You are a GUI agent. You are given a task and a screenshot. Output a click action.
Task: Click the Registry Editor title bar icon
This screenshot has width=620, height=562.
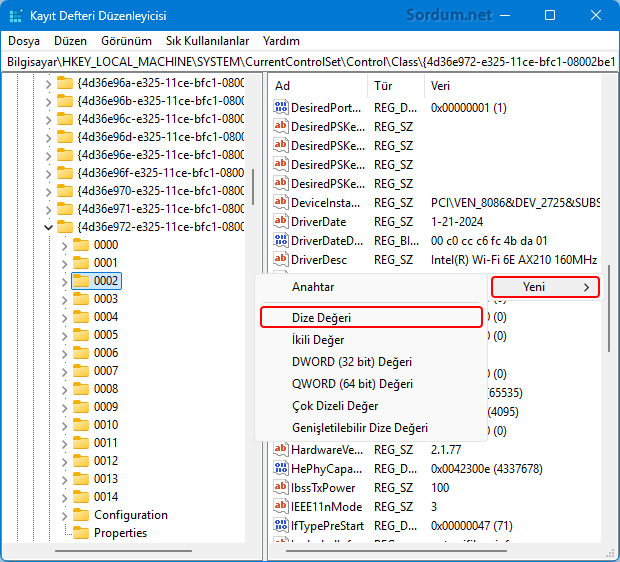[x=16, y=16]
